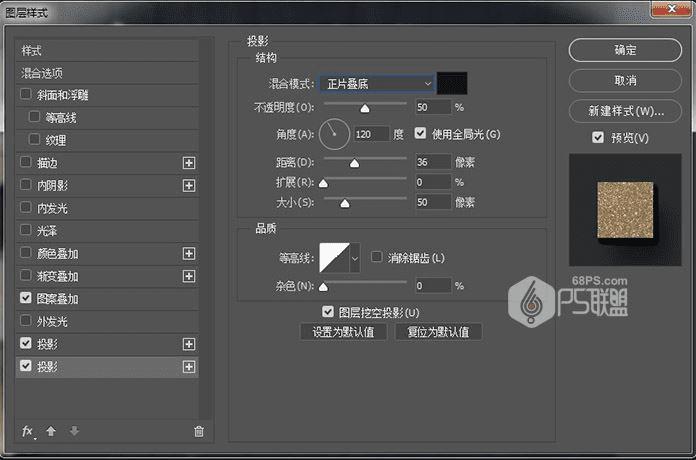Viewport: 696px width, 460px height.
Task: Click the 复位为默认值 button
Action: pos(439,332)
